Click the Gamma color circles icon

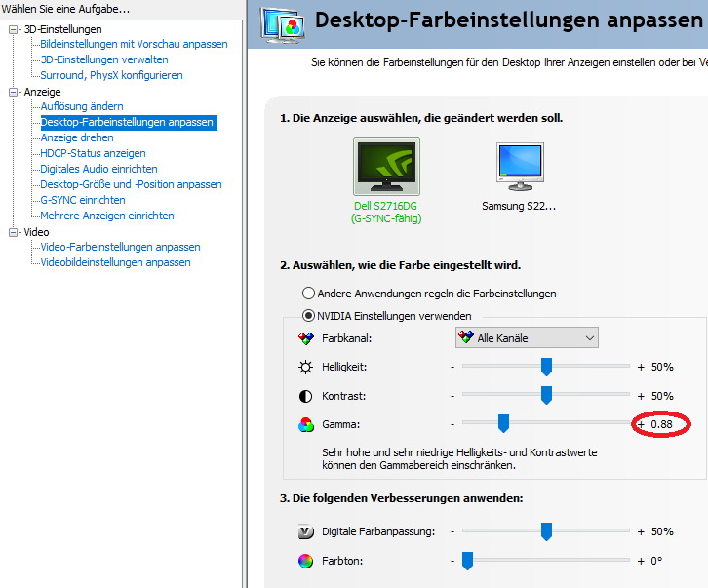(305, 424)
